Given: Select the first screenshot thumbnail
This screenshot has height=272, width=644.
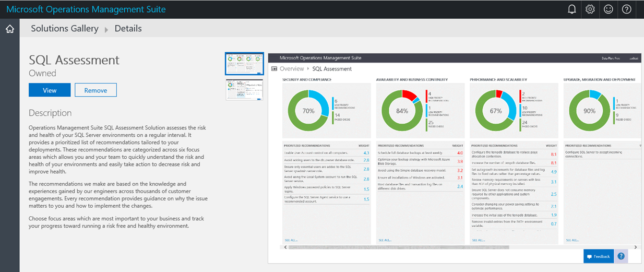Looking at the screenshot, I should (x=244, y=64).
